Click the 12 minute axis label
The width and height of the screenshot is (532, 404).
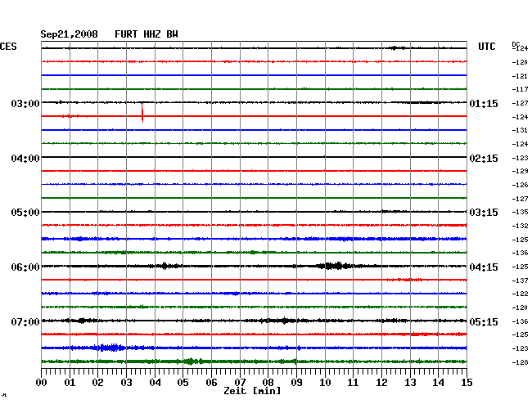pyautogui.click(x=381, y=383)
